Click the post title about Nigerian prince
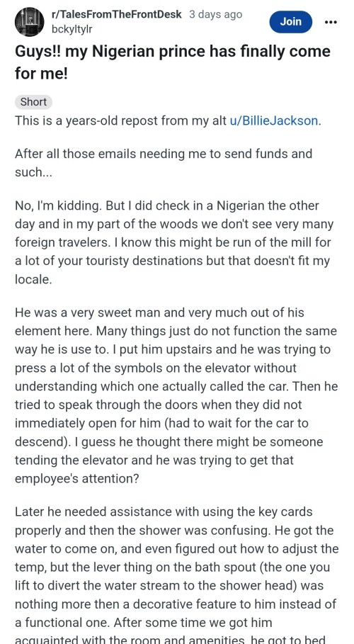 pos(173,62)
